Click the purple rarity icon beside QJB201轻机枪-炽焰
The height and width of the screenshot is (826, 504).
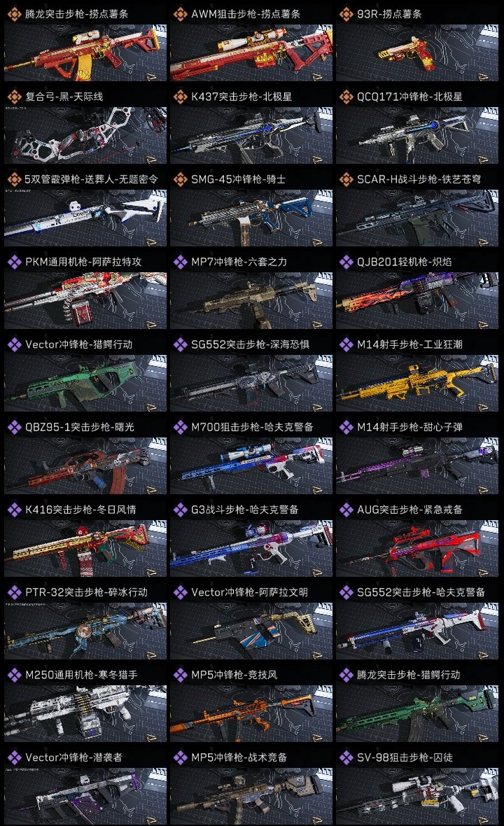(346, 262)
